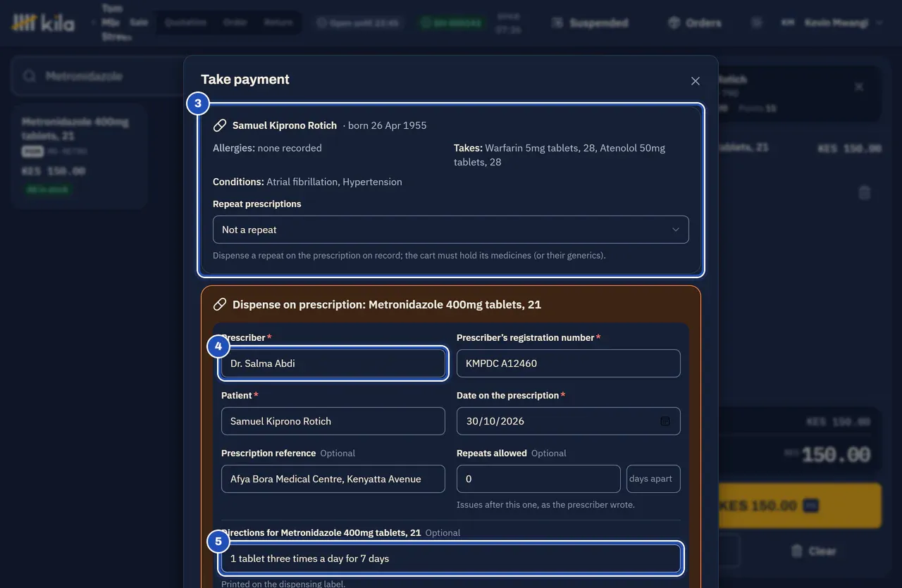Select the Repeats allowed number field
Viewport: 902px width, 588px height.
pos(538,479)
